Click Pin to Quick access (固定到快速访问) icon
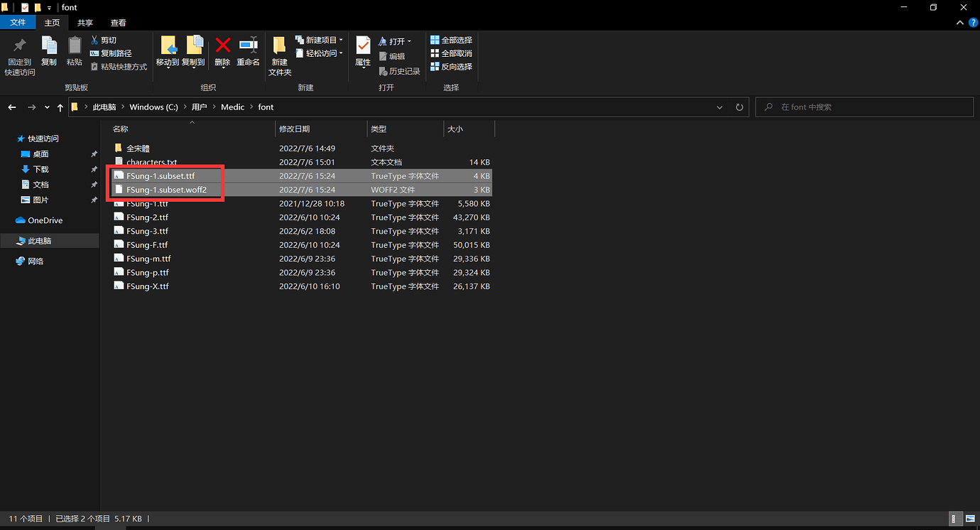Image resolution: width=980 pixels, height=530 pixels. pos(20,55)
